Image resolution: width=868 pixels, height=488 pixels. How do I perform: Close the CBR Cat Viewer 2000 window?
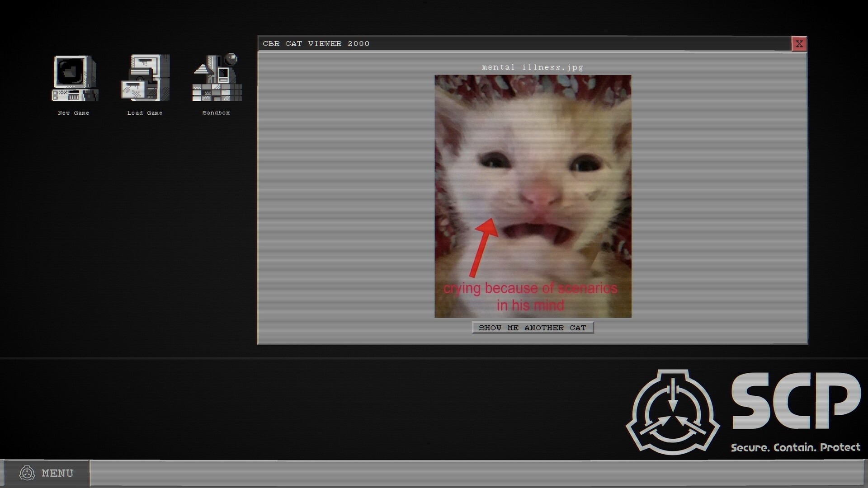[799, 44]
